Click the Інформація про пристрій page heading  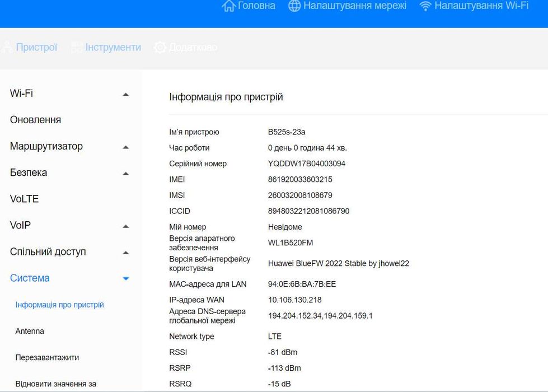pyautogui.click(x=226, y=97)
